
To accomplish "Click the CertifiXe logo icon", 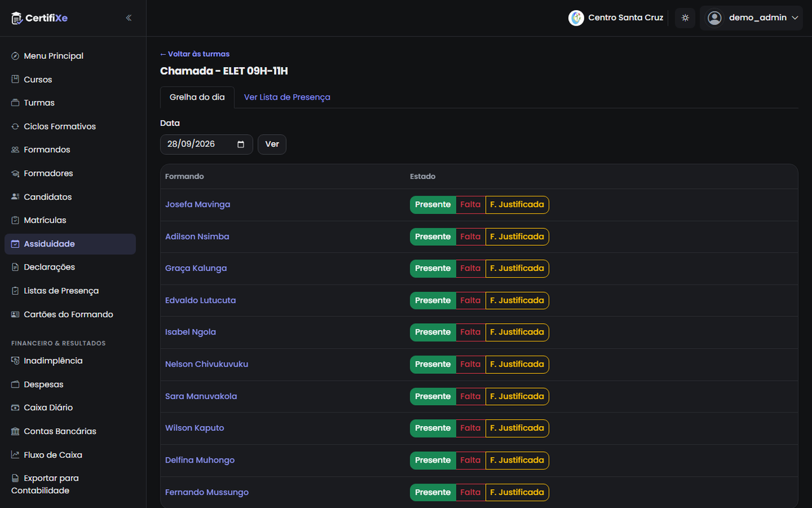I will pos(17,18).
